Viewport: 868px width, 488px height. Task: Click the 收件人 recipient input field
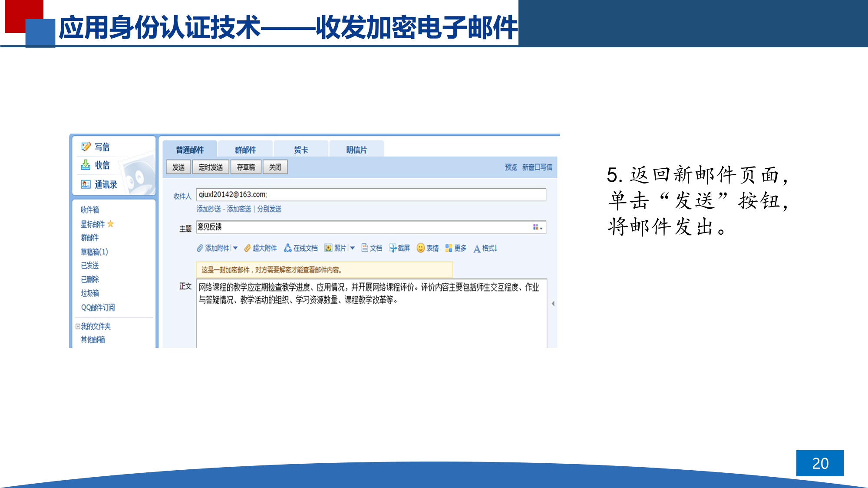(x=371, y=195)
